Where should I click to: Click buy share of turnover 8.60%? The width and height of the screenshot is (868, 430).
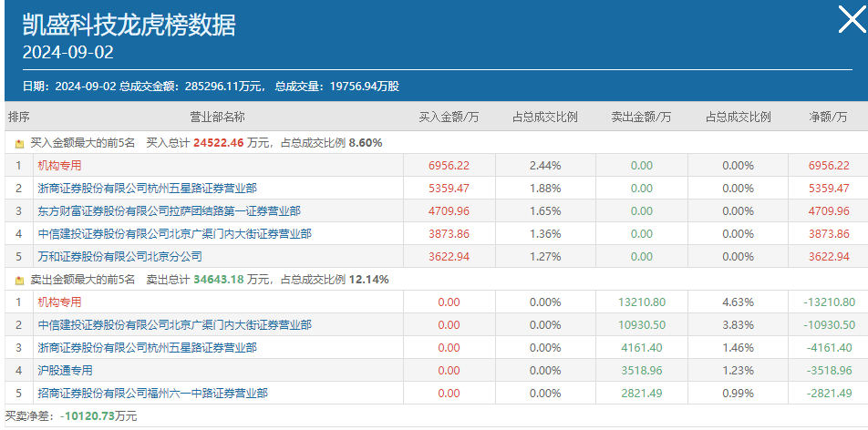366,143
